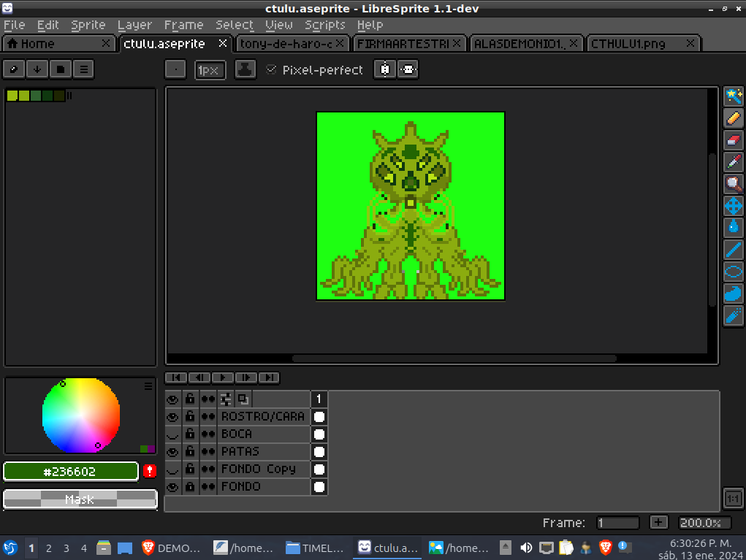Switch to the Home tab
Image resolution: width=746 pixels, height=560 pixels.
click(59, 44)
